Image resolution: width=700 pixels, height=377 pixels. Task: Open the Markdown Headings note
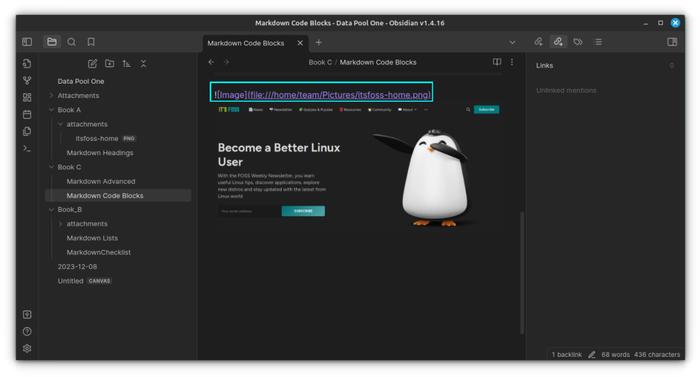click(100, 153)
